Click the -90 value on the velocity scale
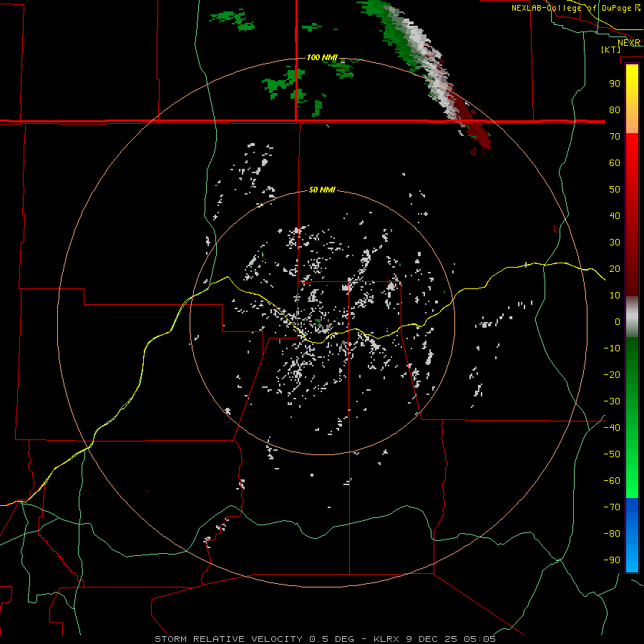Screen dimensions: 644x644 tap(612, 560)
